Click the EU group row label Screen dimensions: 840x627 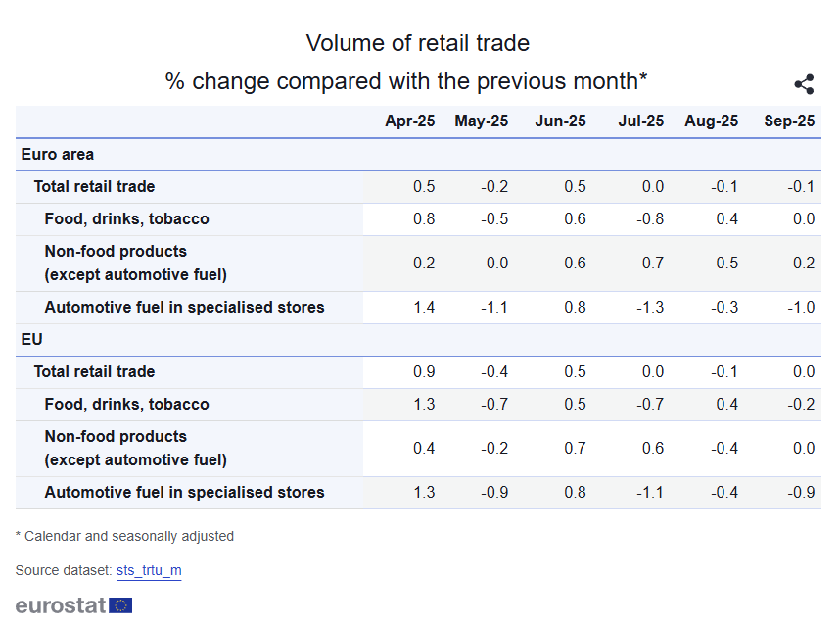coord(32,340)
